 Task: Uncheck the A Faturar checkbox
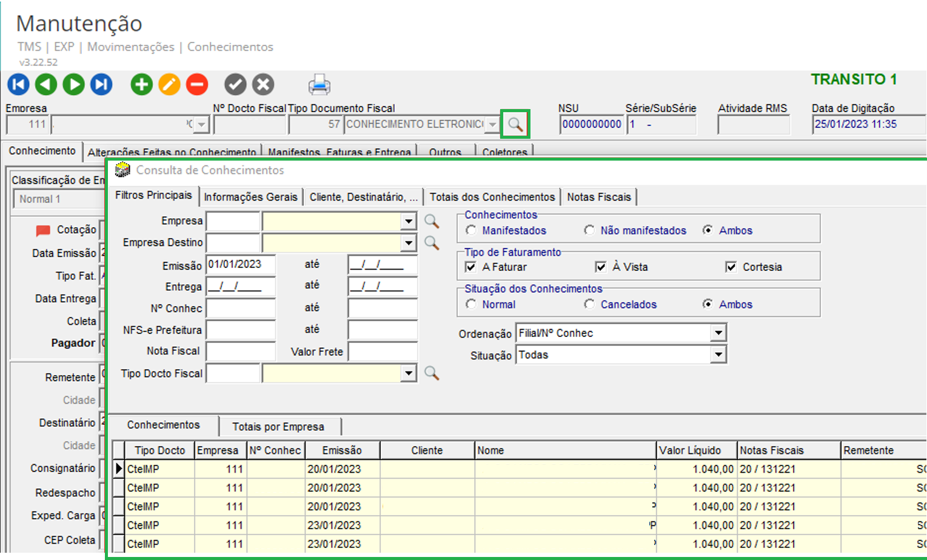[x=470, y=267]
